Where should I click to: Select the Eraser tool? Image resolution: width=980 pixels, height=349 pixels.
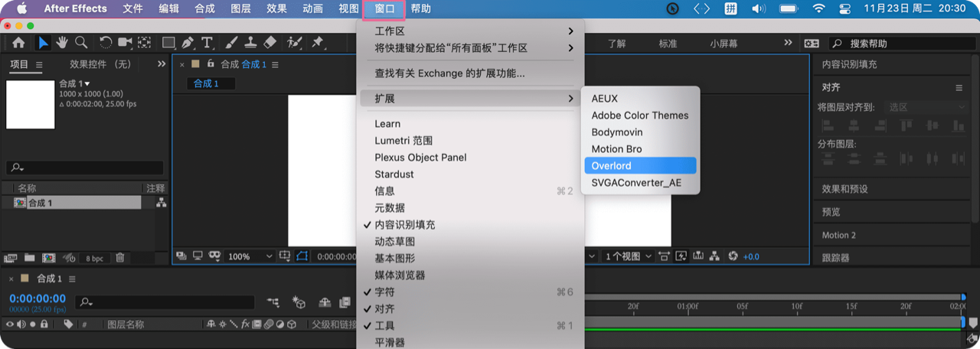click(x=269, y=43)
